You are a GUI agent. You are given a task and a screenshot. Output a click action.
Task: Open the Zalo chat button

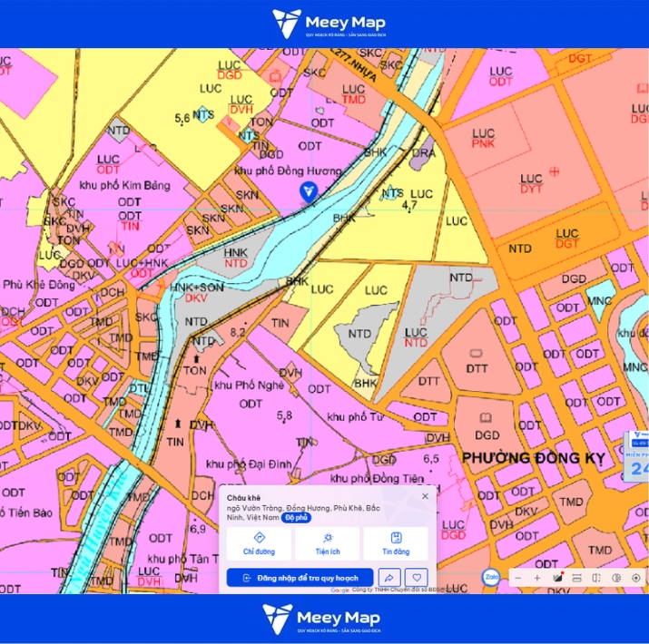point(491,578)
